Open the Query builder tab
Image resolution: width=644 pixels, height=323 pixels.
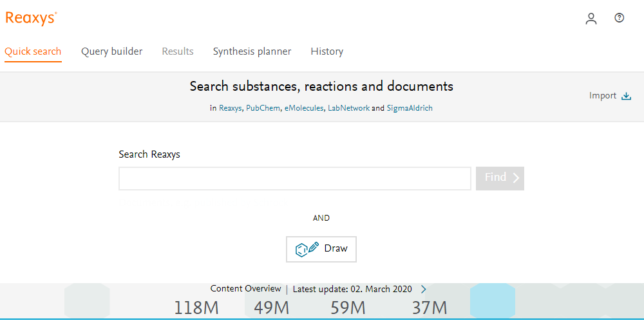click(111, 51)
